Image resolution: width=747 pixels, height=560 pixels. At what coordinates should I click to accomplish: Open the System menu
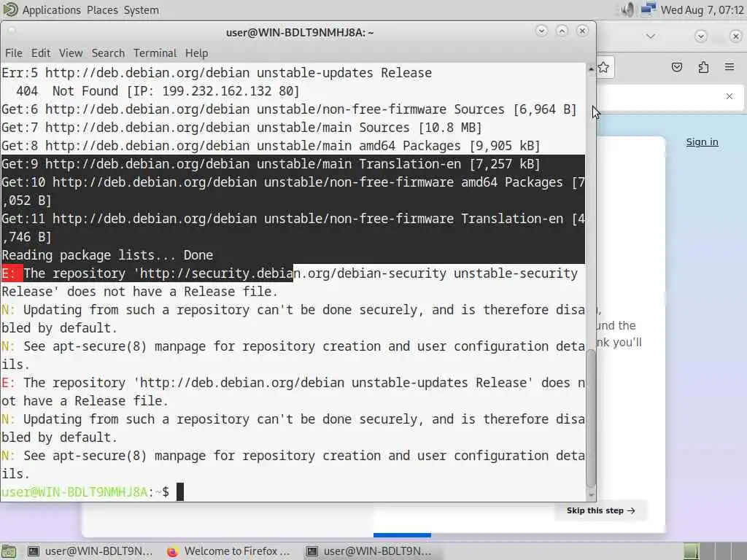pos(142,10)
